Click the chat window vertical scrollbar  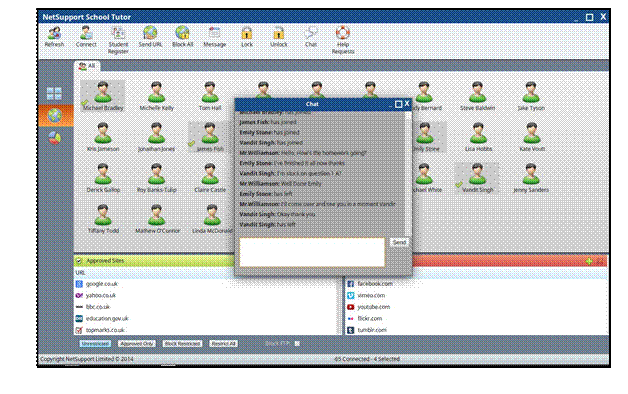pos(408,173)
